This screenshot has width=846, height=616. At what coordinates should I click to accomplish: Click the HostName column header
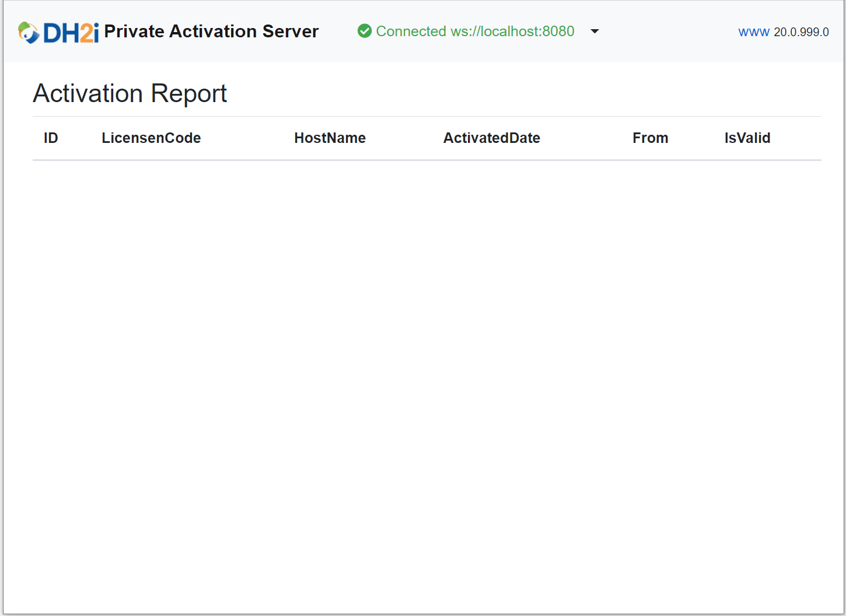330,138
